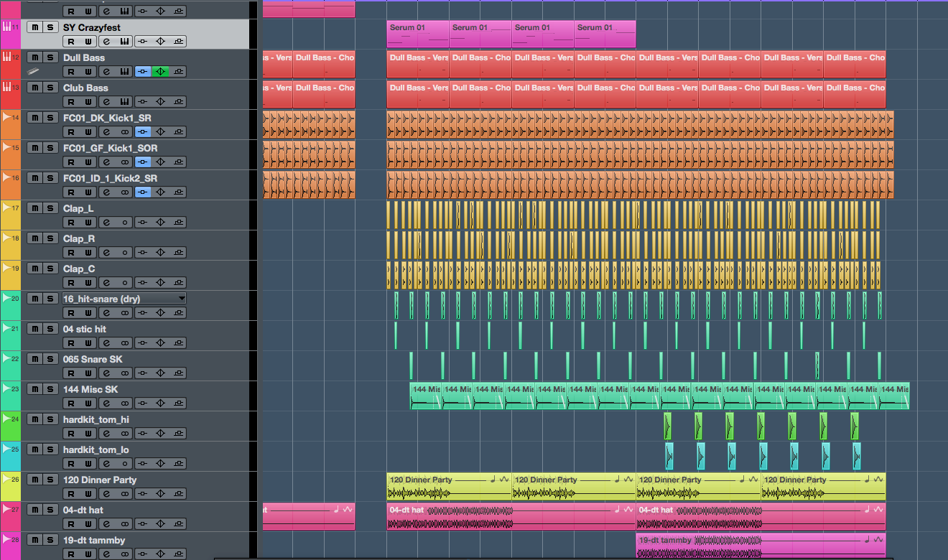
Task: Enable read automation (R) on 065 Snare SK
Action: 70,373
